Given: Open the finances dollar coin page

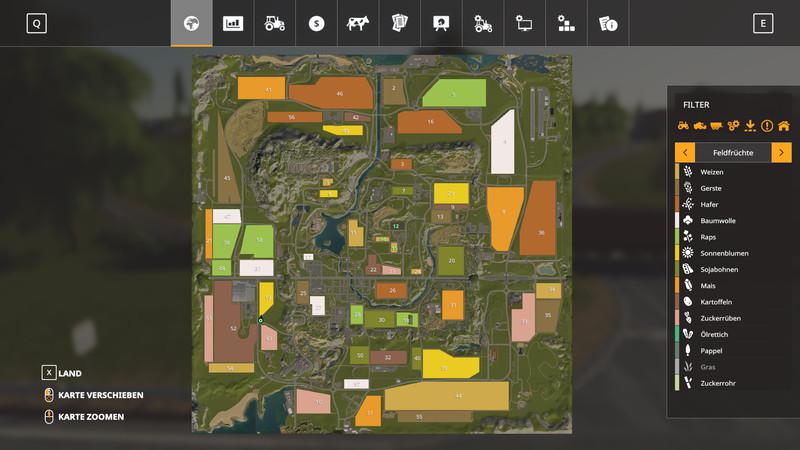Looking at the screenshot, I should [x=316, y=23].
